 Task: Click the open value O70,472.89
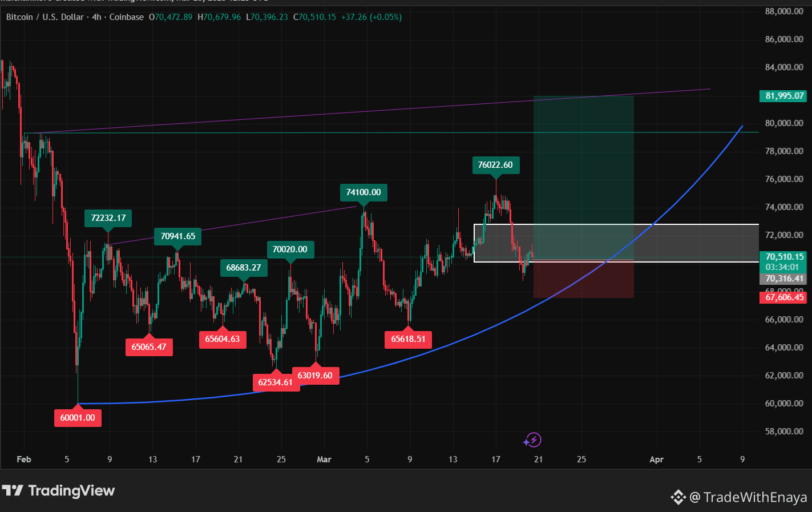click(171, 17)
